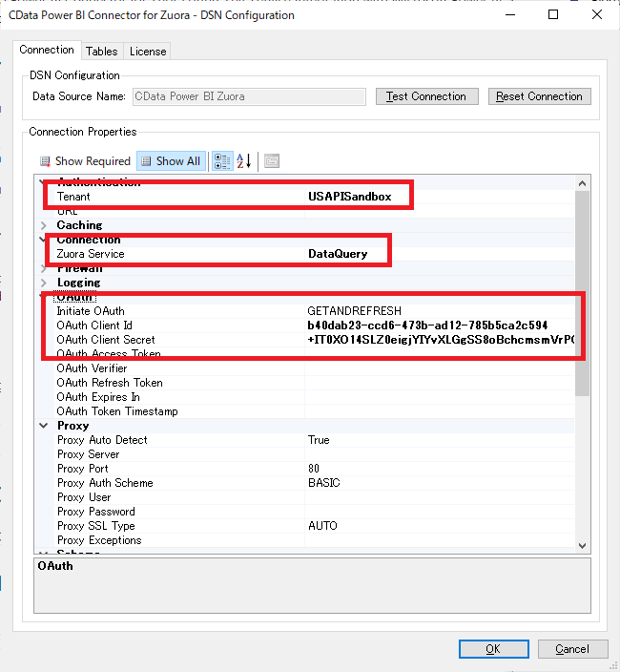This screenshot has height=672, width=620.
Task: Click the Reset Connection button
Action: (540, 96)
